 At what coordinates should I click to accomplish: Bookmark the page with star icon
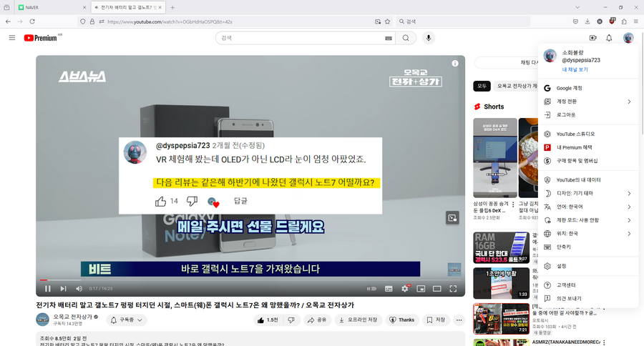click(387, 21)
